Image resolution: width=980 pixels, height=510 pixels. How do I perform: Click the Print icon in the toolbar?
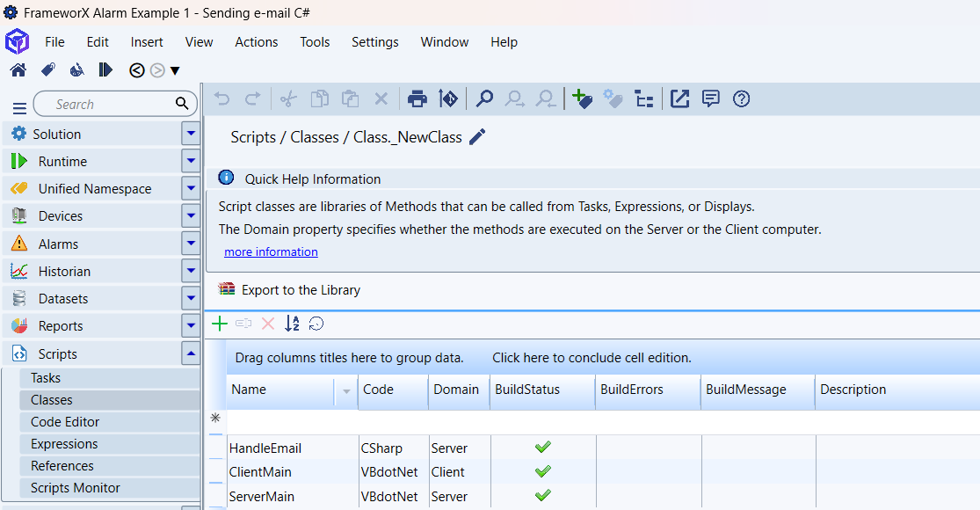(417, 99)
